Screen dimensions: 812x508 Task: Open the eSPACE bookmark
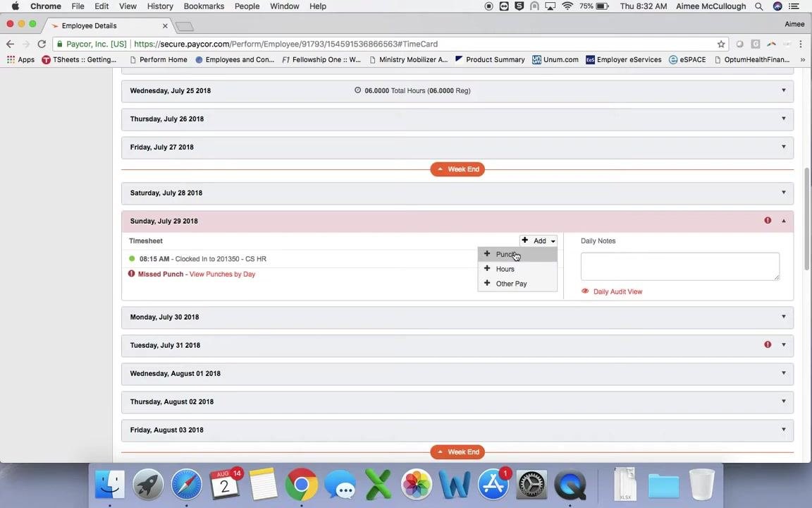click(687, 59)
